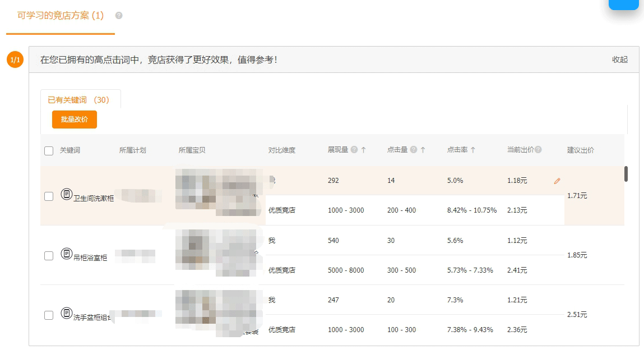
Task: Click the document icon beside 卫生间洗漱柜
Action: [x=67, y=195]
